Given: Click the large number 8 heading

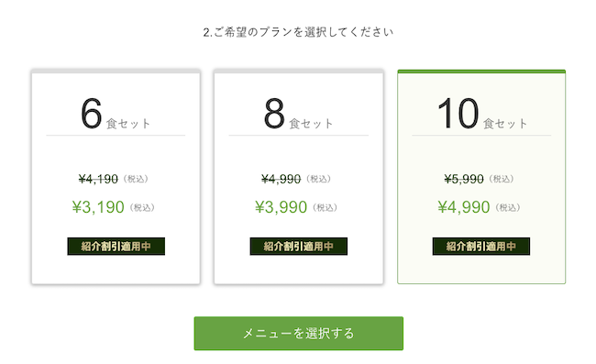Looking at the screenshot, I should pyautogui.click(x=274, y=113).
